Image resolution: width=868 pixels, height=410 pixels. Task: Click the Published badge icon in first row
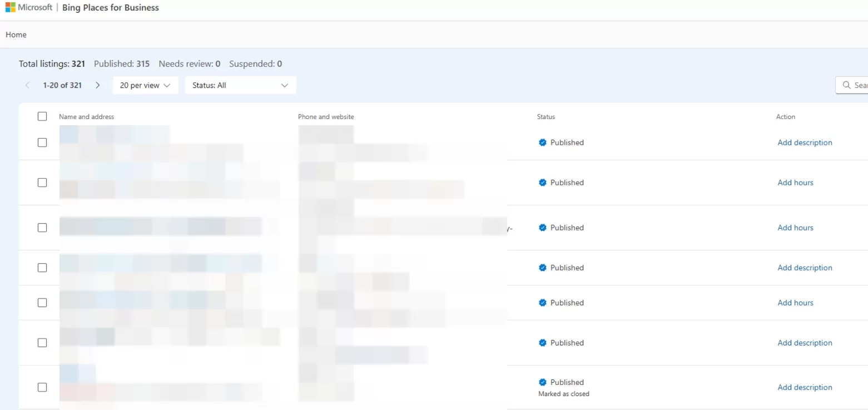coord(543,142)
